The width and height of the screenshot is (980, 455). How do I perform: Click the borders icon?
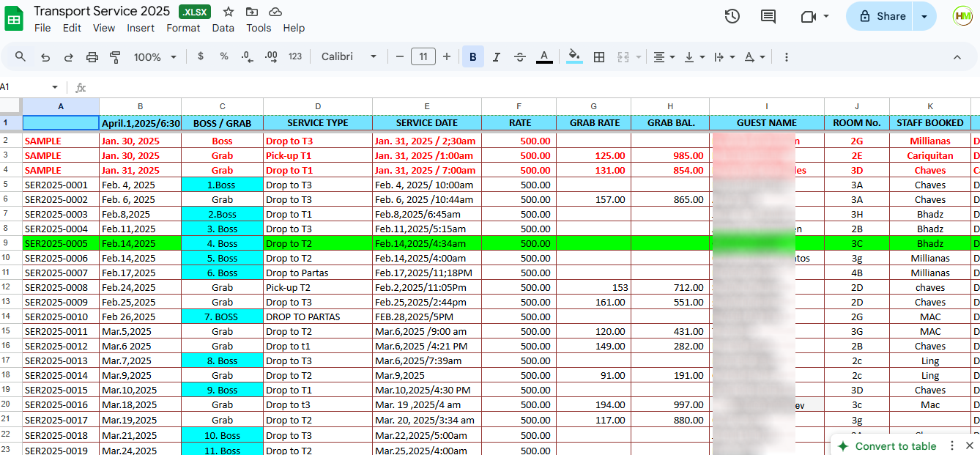(599, 57)
